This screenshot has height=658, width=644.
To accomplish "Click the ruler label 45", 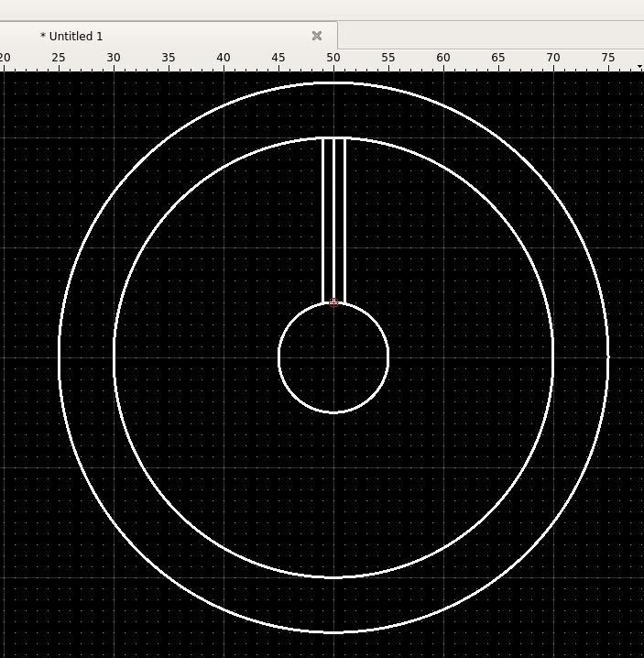I will click(x=278, y=58).
